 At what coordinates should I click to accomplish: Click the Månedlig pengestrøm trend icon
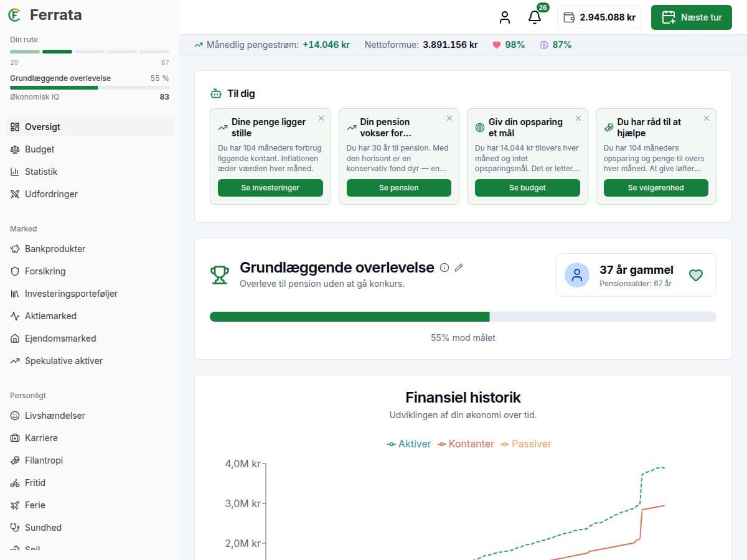click(199, 45)
